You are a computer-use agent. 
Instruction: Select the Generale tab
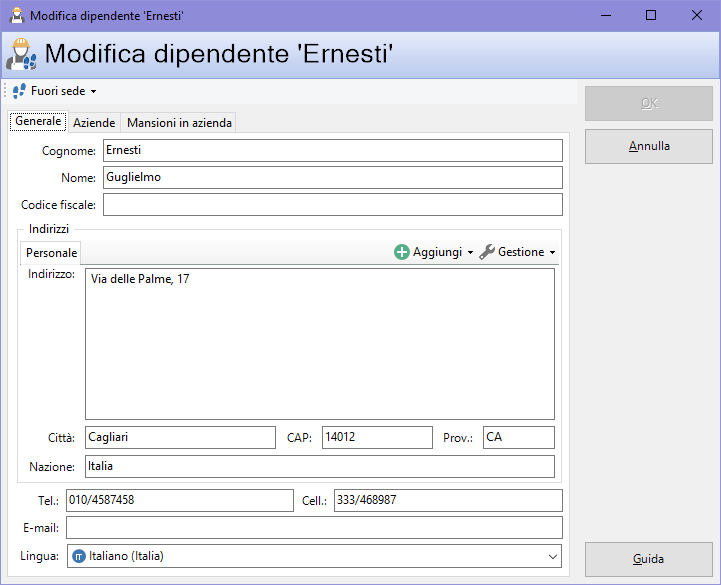(38, 121)
